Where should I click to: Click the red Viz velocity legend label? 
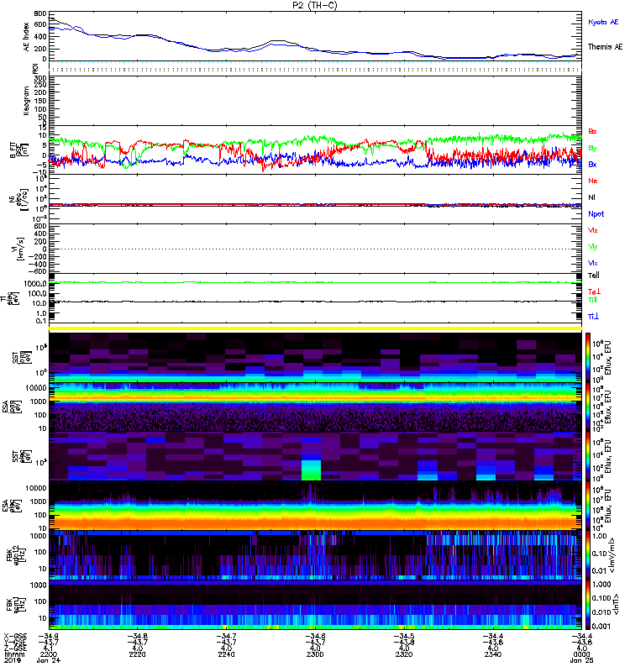[593, 230]
